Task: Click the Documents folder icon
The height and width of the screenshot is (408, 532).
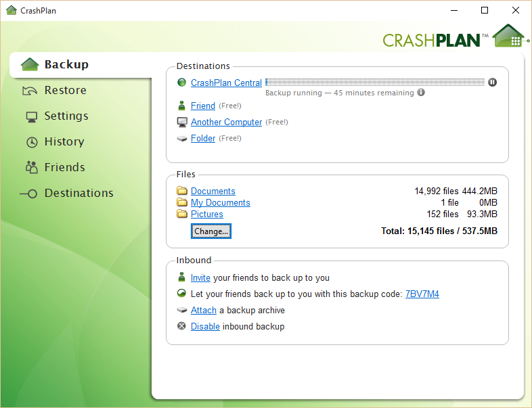Action: [x=182, y=191]
